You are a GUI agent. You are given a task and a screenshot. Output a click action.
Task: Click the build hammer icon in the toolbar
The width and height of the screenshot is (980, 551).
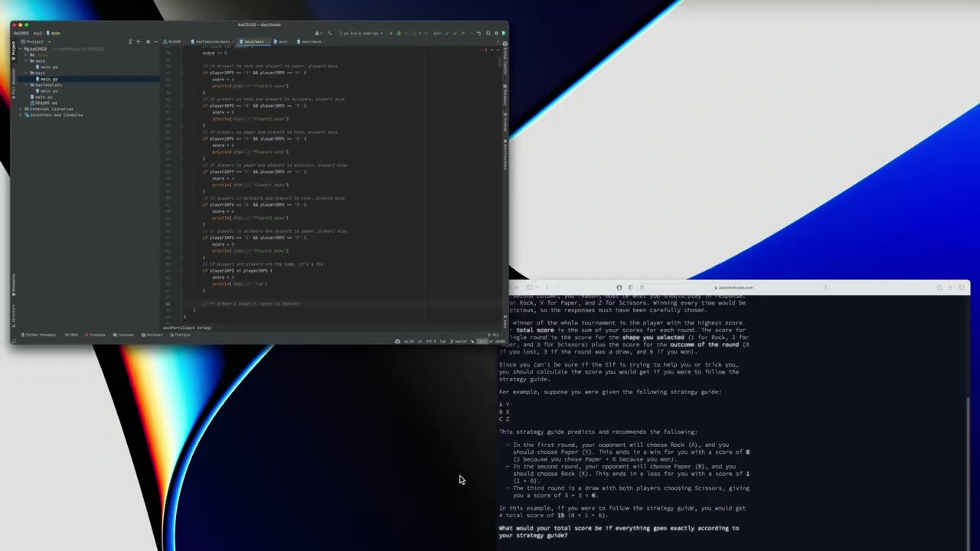click(329, 34)
